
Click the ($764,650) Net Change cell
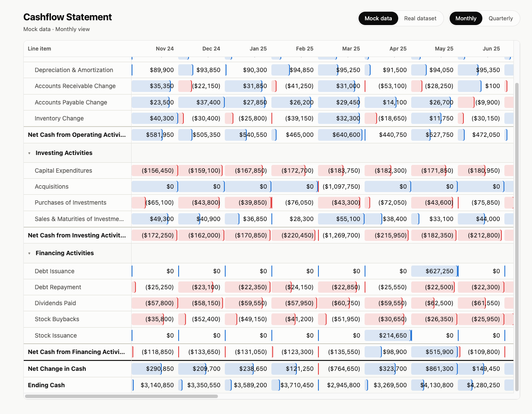pos(341,369)
